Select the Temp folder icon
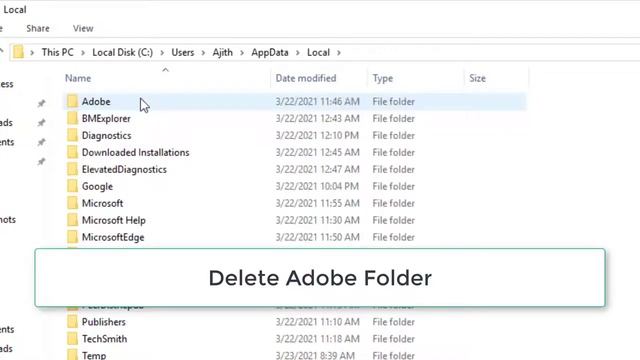Image resolution: width=640 pixels, height=360 pixels. pos(72,355)
